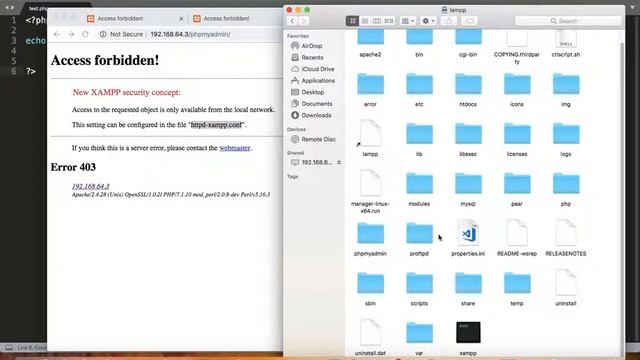640x360 pixels.
Task: Select the uninstall file
Action: tap(566, 283)
